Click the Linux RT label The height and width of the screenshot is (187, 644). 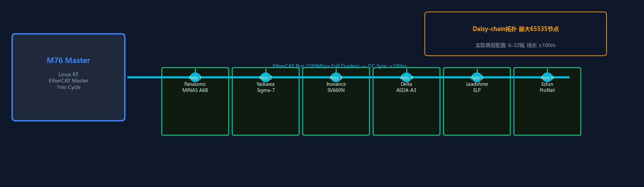68,75
